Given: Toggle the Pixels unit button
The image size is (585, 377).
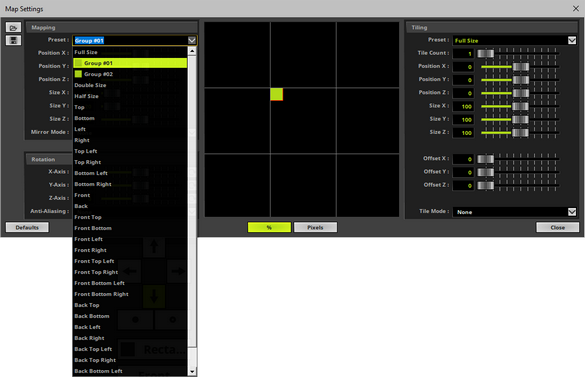Looking at the screenshot, I should (x=315, y=227).
